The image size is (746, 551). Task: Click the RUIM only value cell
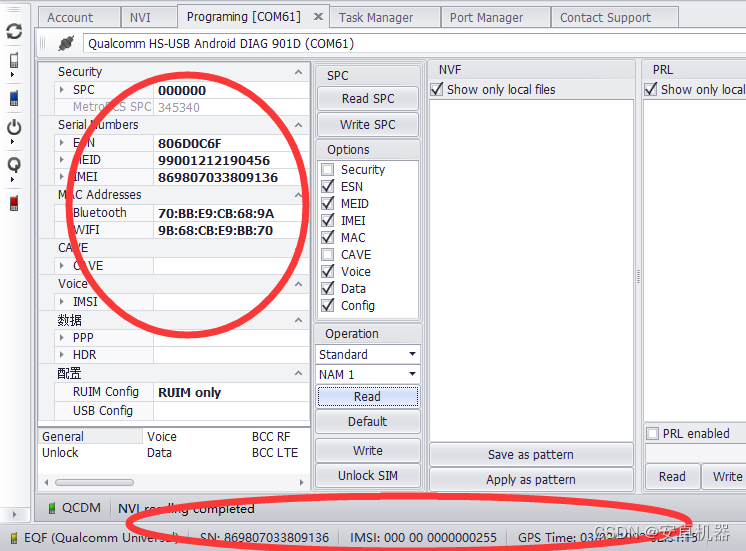pyautogui.click(x=231, y=393)
